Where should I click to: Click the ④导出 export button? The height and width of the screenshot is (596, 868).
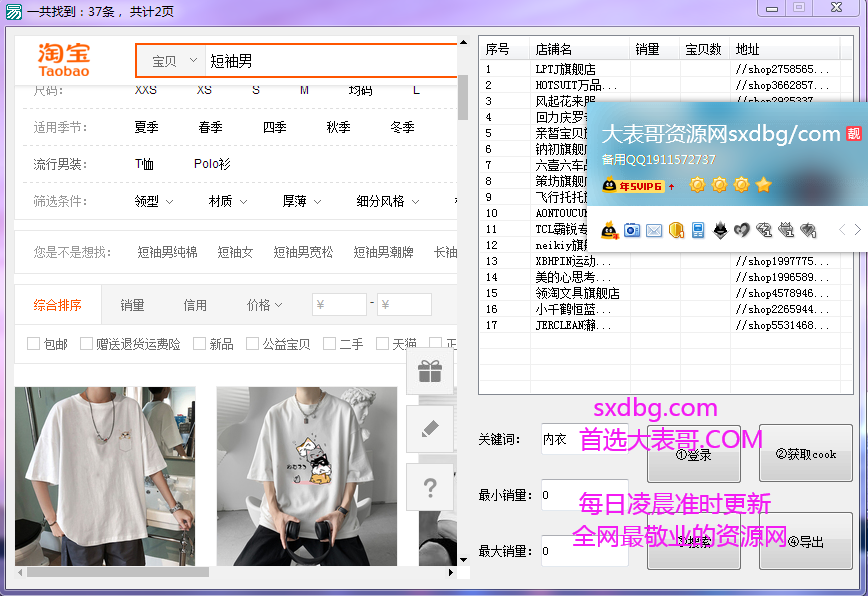(x=805, y=542)
